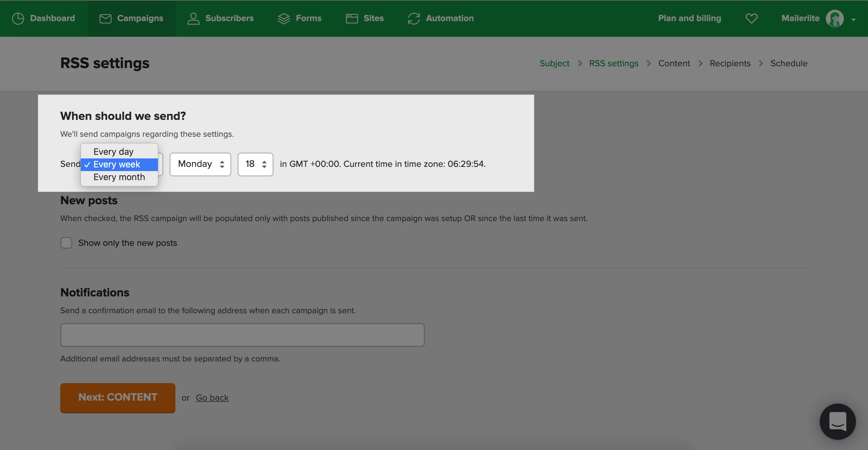
Task: Click the heart icon in header
Action: click(x=751, y=19)
